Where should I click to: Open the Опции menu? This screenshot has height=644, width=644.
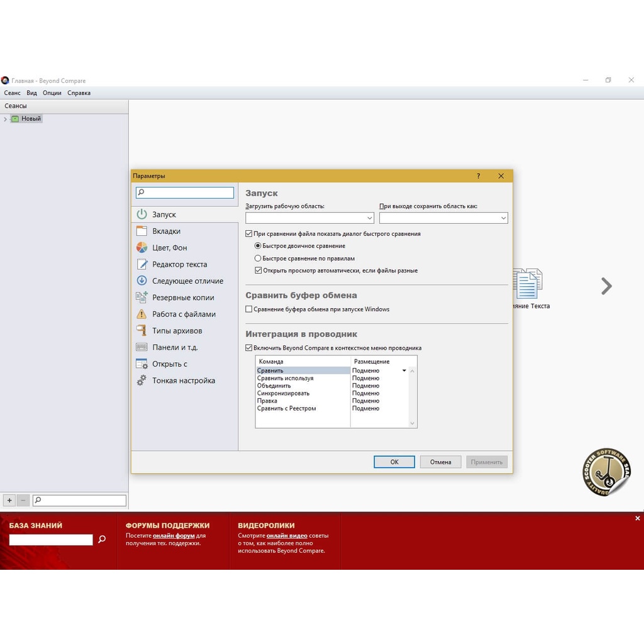click(52, 93)
